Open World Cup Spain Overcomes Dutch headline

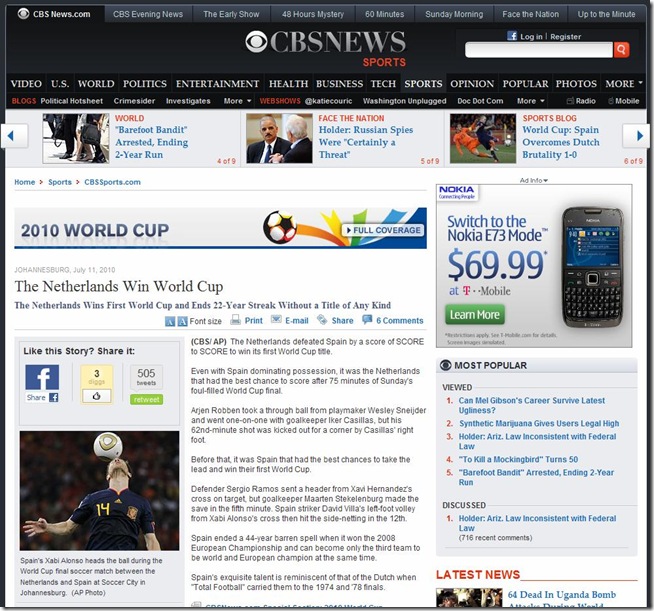pyautogui.click(x=561, y=142)
